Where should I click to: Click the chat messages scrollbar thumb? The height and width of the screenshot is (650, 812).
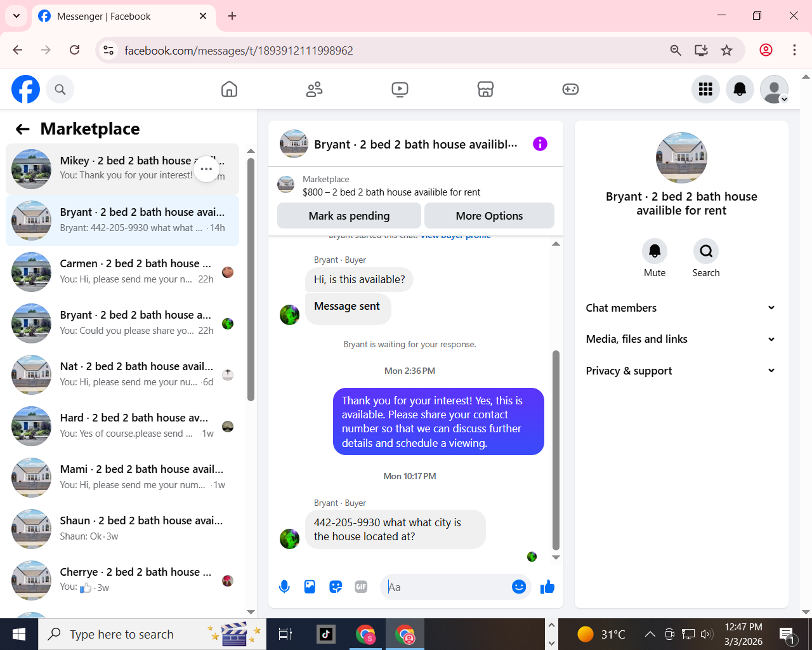pyautogui.click(x=556, y=450)
